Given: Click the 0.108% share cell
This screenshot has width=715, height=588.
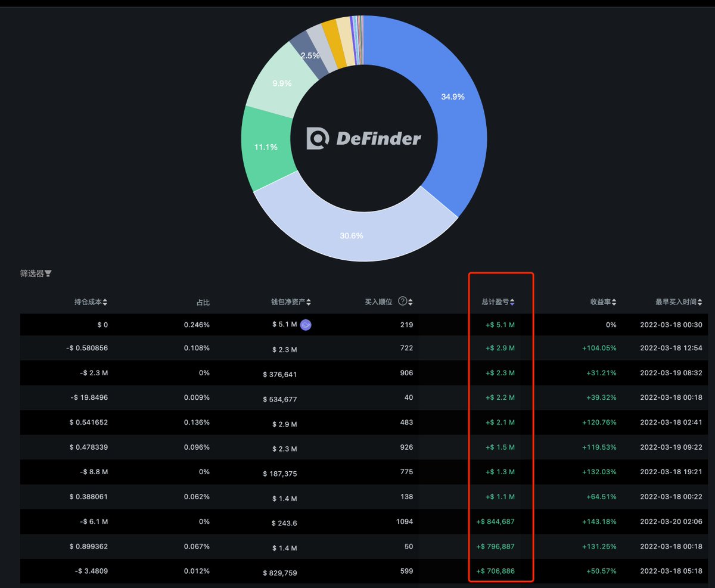Looking at the screenshot, I should point(197,349).
